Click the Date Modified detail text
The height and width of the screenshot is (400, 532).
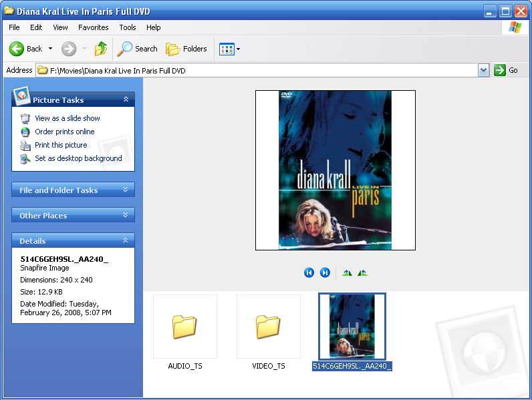point(65,308)
